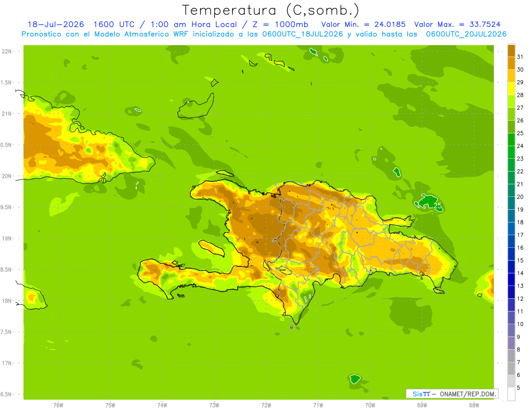
Task: Click the "Valor Min. = 24.0185" text
Action: click(x=363, y=24)
